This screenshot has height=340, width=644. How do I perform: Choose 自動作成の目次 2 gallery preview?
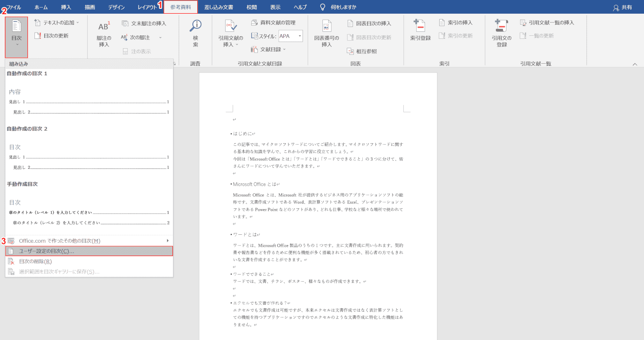[x=89, y=152]
